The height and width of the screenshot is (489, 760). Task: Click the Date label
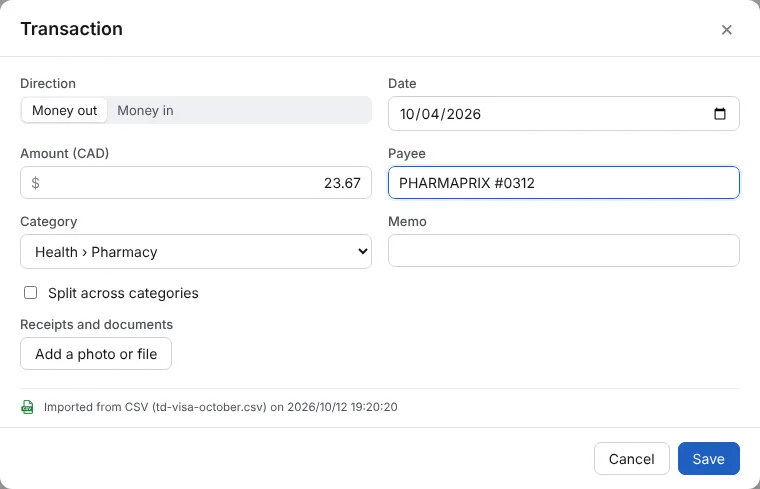(402, 83)
